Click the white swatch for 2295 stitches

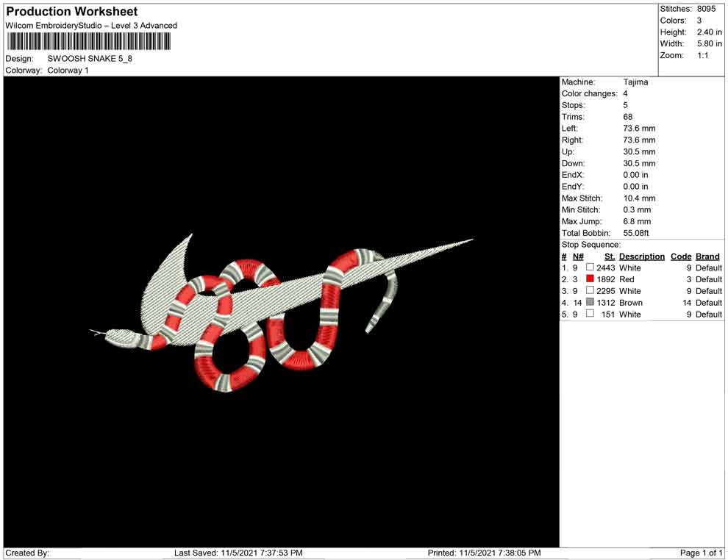590,290
